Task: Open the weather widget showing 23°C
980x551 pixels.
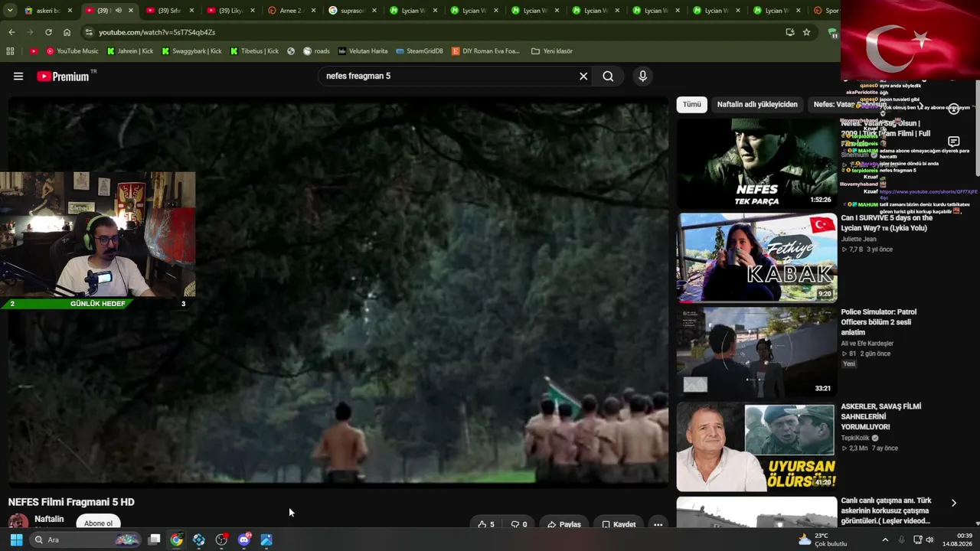Action: pyautogui.click(x=822, y=540)
